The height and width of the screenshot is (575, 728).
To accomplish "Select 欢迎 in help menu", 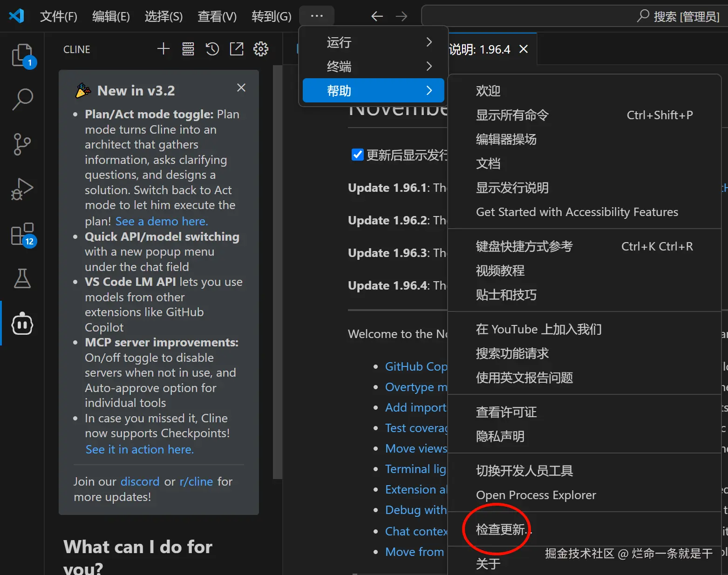I will tap(585, 91).
